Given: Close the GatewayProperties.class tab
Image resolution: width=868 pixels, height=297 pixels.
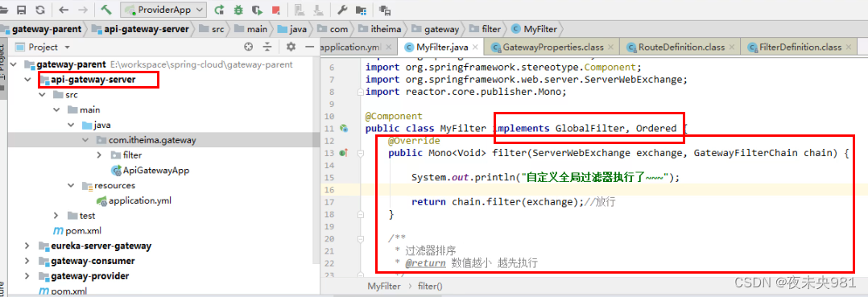Looking at the screenshot, I should [x=611, y=47].
